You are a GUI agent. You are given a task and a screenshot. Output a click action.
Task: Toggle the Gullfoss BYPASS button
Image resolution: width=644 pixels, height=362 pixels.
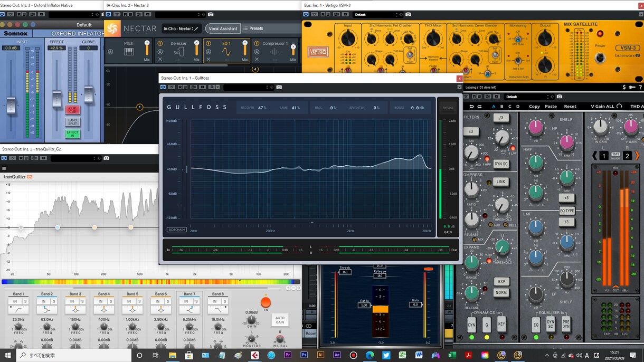click(x=448, y=108)
